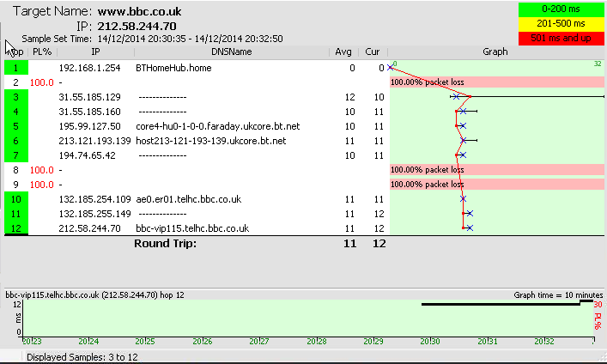Click hop 2 packet loss value 100.0
Image resolution: width=607 pixels, height=364 pixels.
[42, 83]
